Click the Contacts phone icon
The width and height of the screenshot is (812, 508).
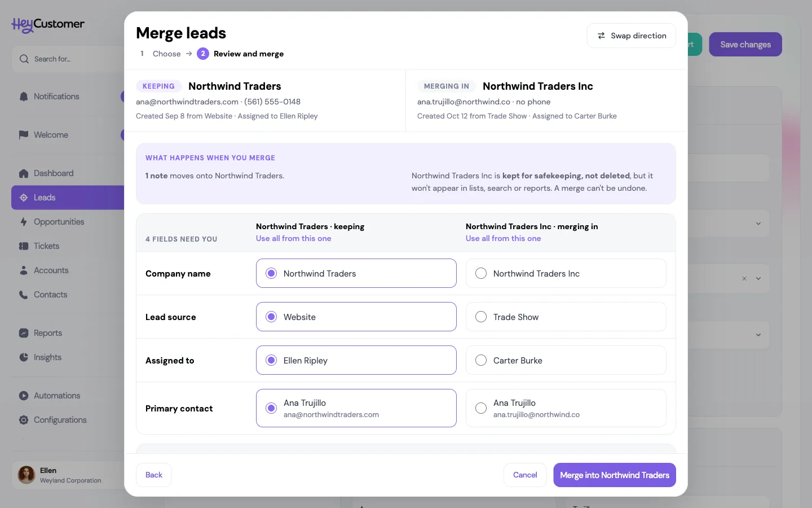click(x=24, y=295)
